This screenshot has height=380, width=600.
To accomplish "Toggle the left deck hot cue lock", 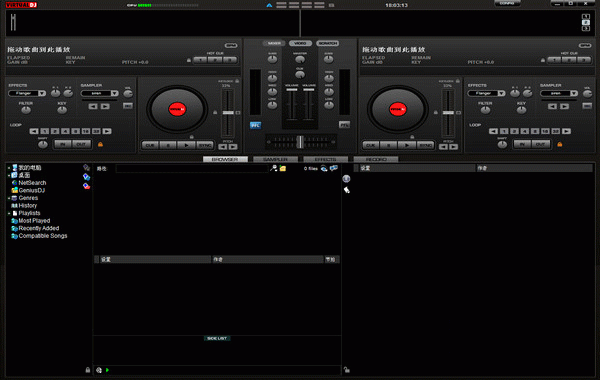I will pyautogui.click(x=189, y=60).
